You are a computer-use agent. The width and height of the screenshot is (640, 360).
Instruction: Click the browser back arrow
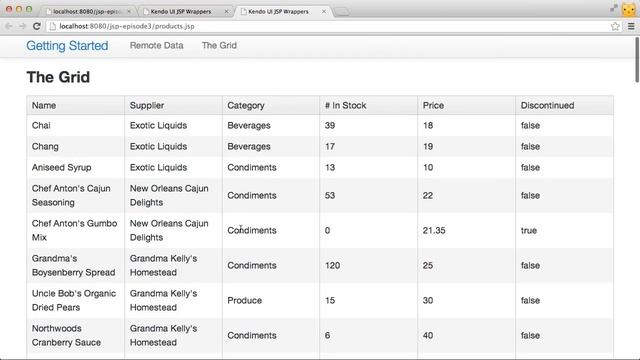tap(9, 26)
